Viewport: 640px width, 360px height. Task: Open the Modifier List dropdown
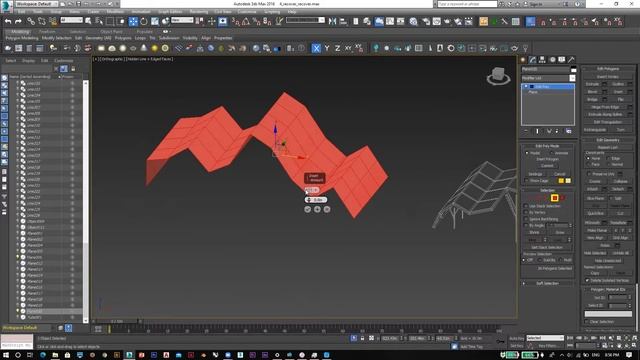(x=548, y=78)
